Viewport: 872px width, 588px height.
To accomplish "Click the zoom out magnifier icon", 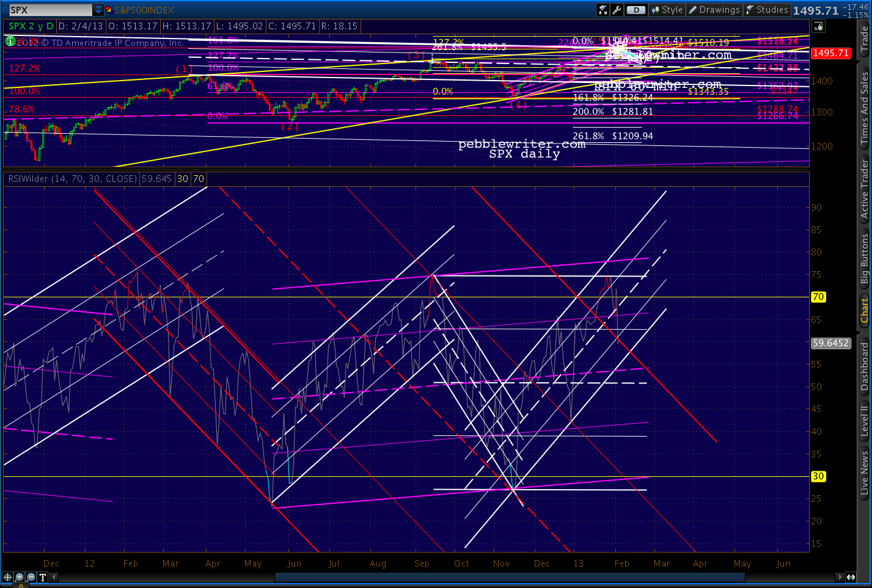I will pos(31,577).
